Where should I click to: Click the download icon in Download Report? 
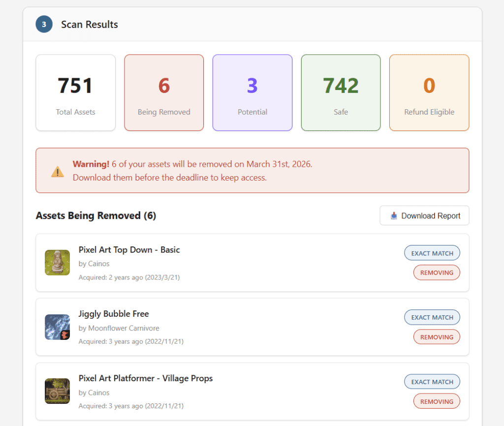click(394, 216)
